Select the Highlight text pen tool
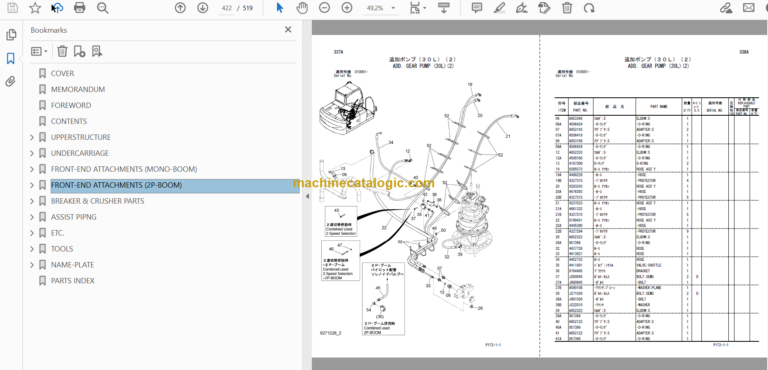768x370 pixels. tap(499, 7)
